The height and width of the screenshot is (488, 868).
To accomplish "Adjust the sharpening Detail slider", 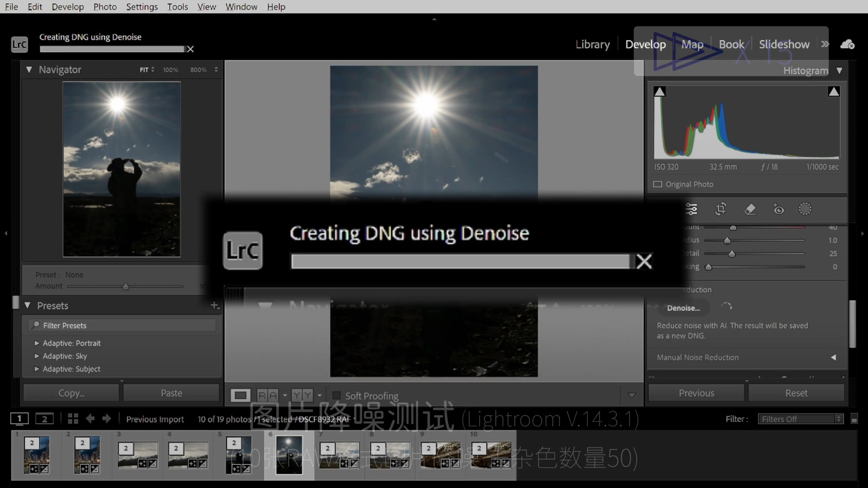I will (731, 254).
